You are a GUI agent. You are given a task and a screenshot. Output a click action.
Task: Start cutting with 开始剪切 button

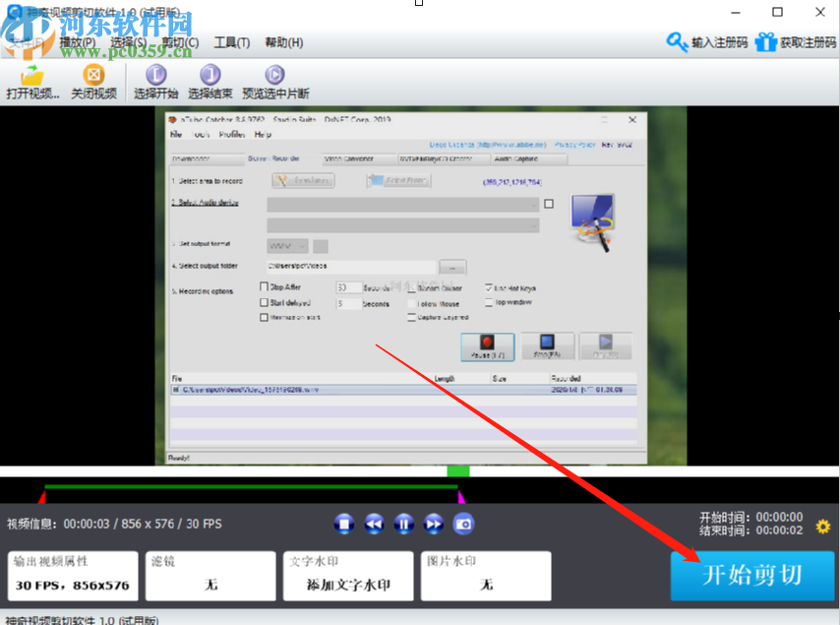(x=752, y=576)
